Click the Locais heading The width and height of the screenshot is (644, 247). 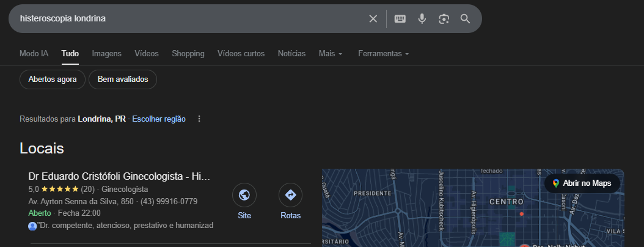tap(42, 149)
